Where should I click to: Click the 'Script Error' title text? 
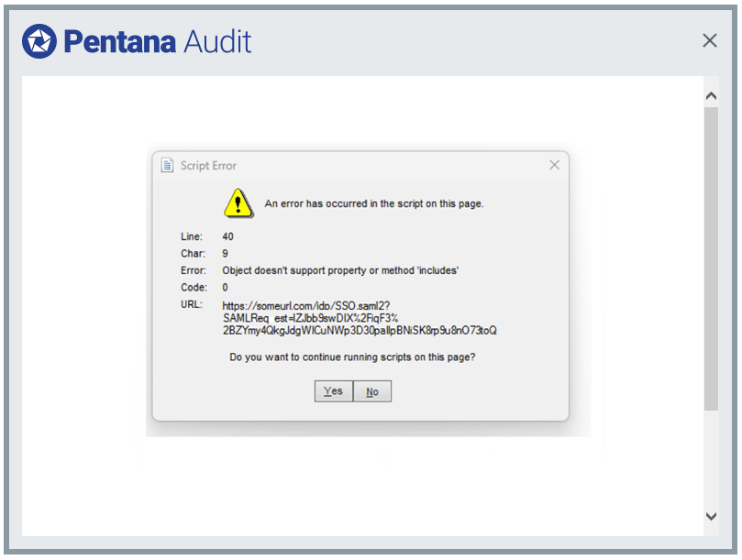[208, 166]
